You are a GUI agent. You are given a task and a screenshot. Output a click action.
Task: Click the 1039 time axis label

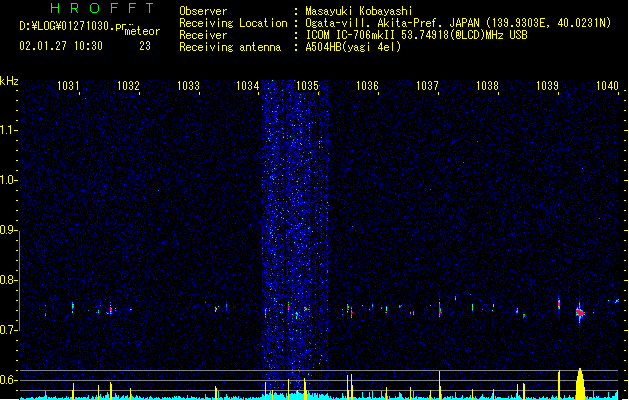tap(547, 85)
